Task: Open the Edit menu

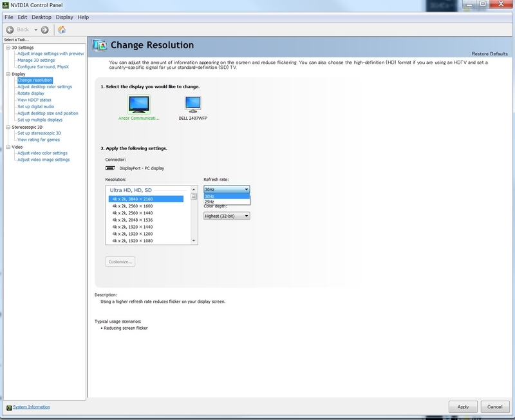Action: (22, 17)
